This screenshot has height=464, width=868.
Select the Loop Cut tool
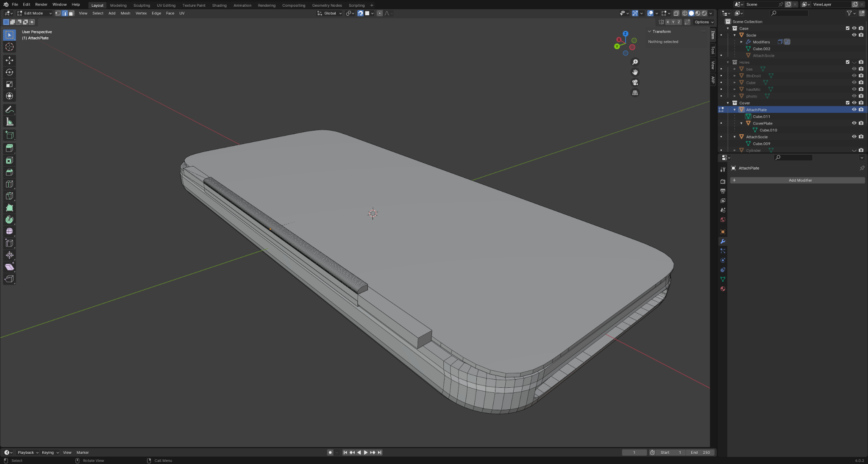tap(9, 184)
